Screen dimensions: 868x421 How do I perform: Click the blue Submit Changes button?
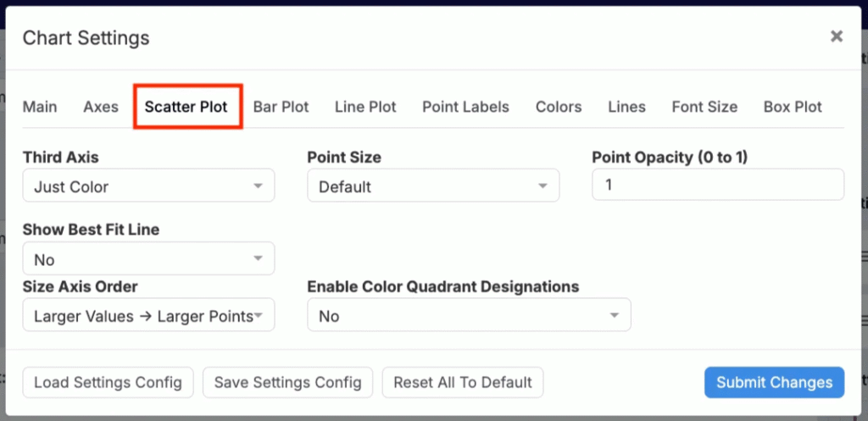point(774,382)
